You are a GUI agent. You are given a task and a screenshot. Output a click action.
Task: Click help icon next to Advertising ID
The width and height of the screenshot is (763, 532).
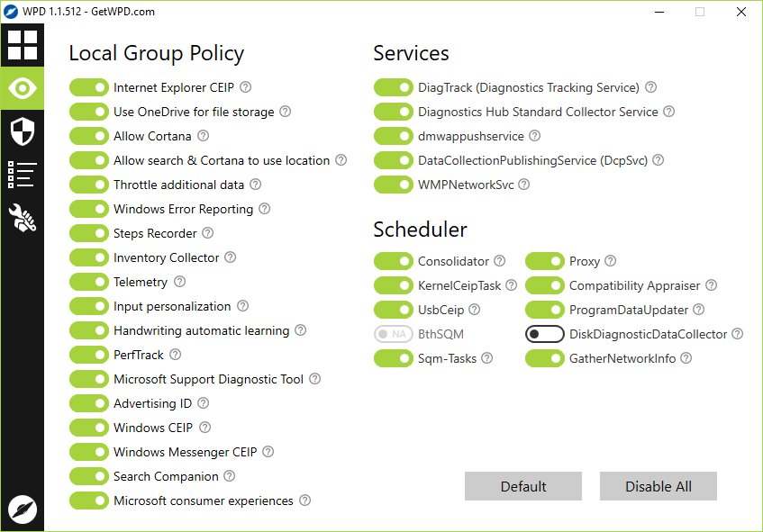pos(204,403)
